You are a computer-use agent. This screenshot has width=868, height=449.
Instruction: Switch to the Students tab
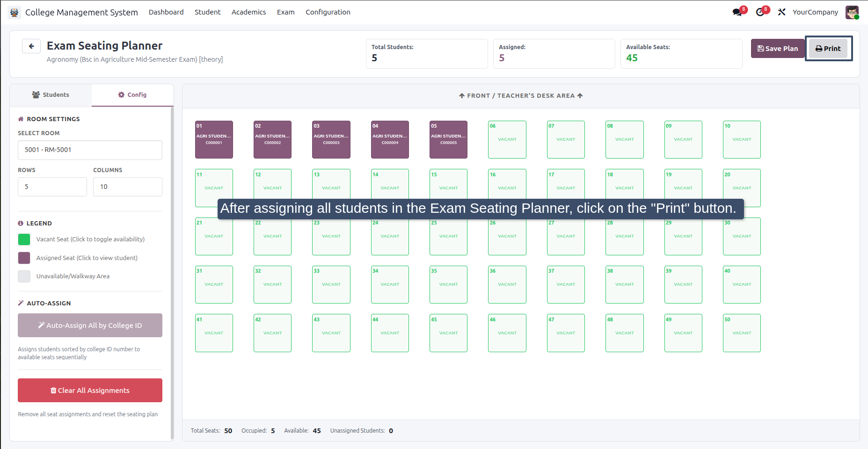pos(51,95)
